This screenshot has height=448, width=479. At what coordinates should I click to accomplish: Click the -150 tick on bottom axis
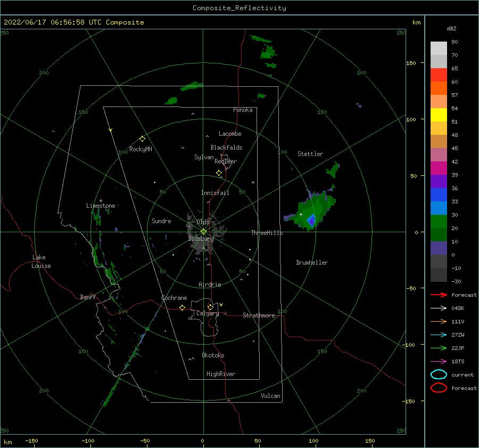pos(31,441)
